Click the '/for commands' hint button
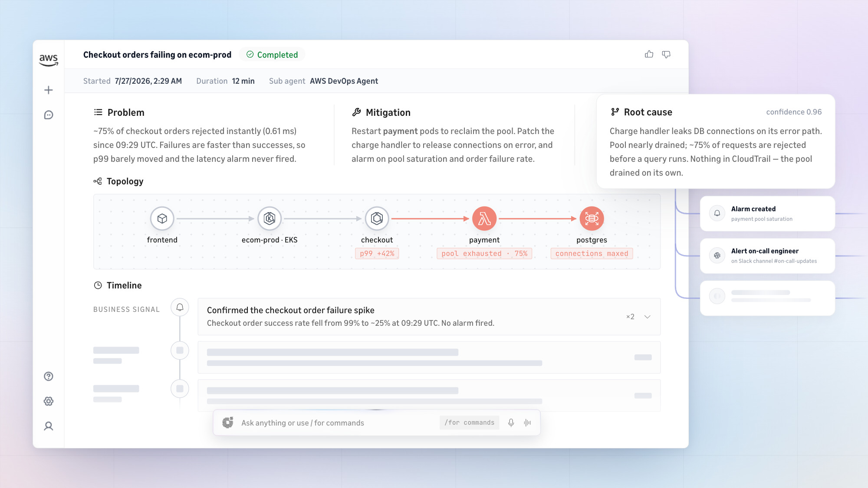The image size is (868, 488). click(470, 422)
